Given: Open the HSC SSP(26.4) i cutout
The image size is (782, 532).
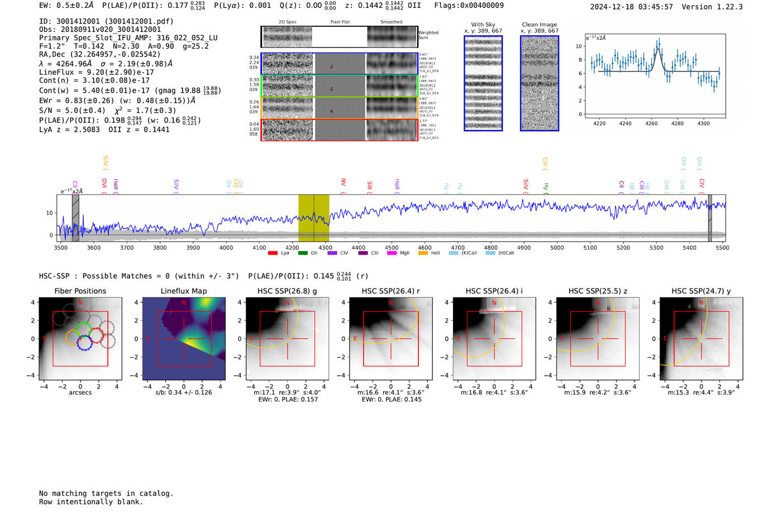Looking at the screenshot, I should click(x=494, y=339).
